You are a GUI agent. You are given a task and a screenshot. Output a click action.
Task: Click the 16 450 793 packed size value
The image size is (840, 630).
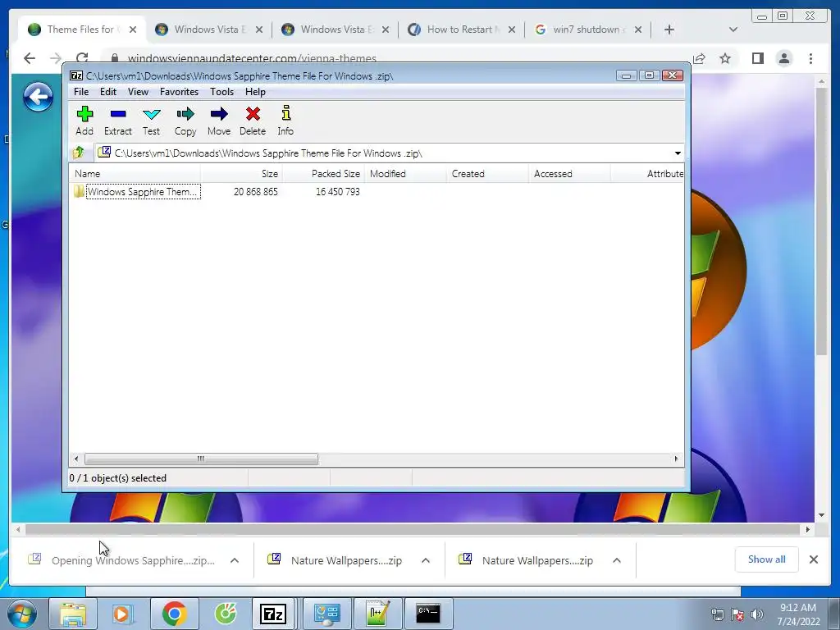tap(337, 192)
